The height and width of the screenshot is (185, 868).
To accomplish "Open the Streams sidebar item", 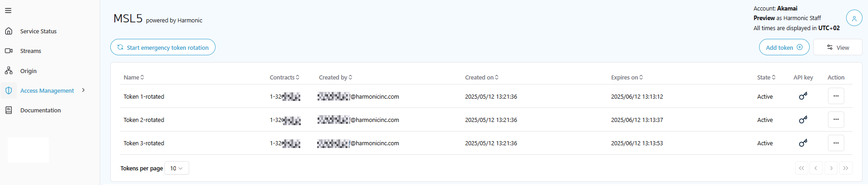I will 31,51.
